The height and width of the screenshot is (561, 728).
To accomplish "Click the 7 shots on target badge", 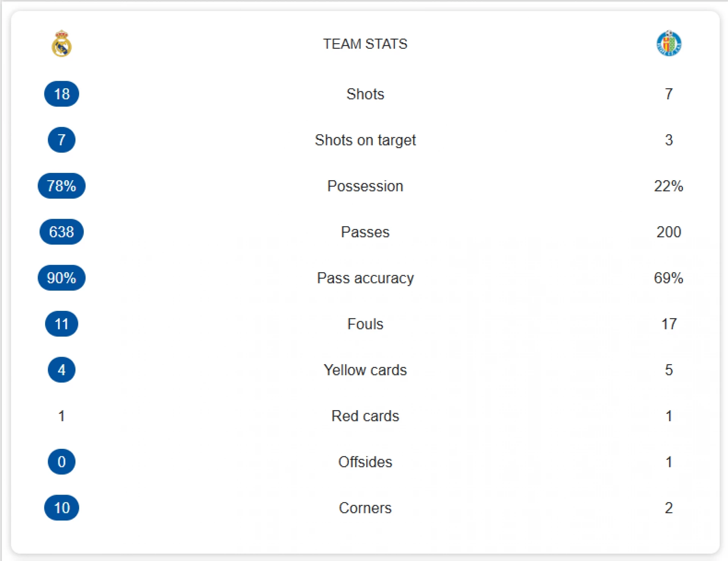I will (x=61, y=140).
